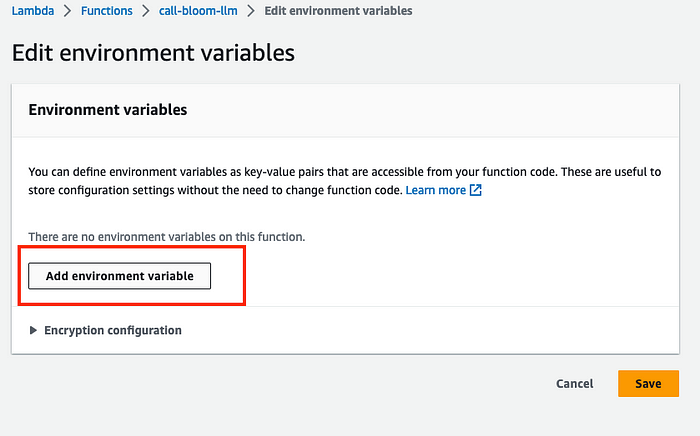Click the no environment variables message

(x=166, y=237)
